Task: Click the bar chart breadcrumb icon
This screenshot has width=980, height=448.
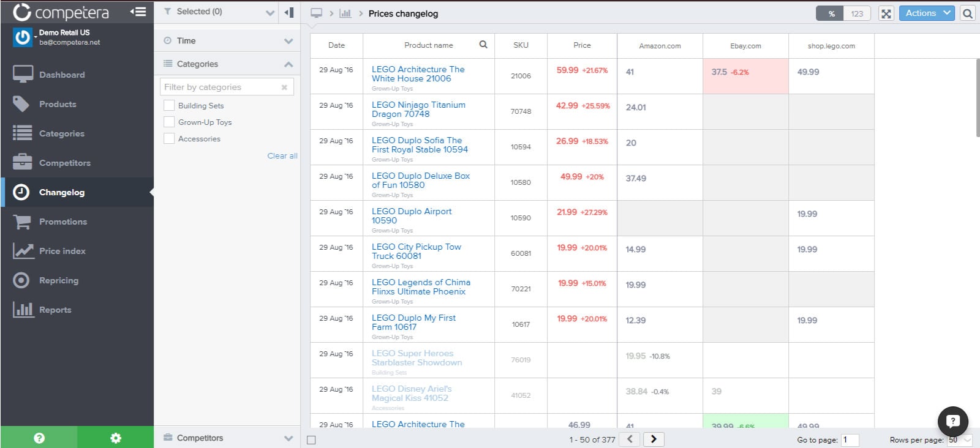Action: (x=345, y=13)
